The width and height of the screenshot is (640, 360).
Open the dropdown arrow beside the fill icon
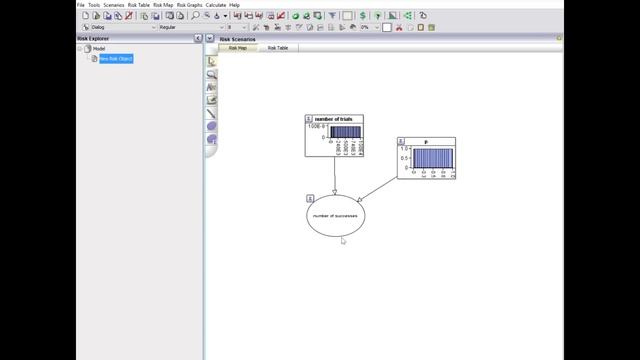point(225,16)
